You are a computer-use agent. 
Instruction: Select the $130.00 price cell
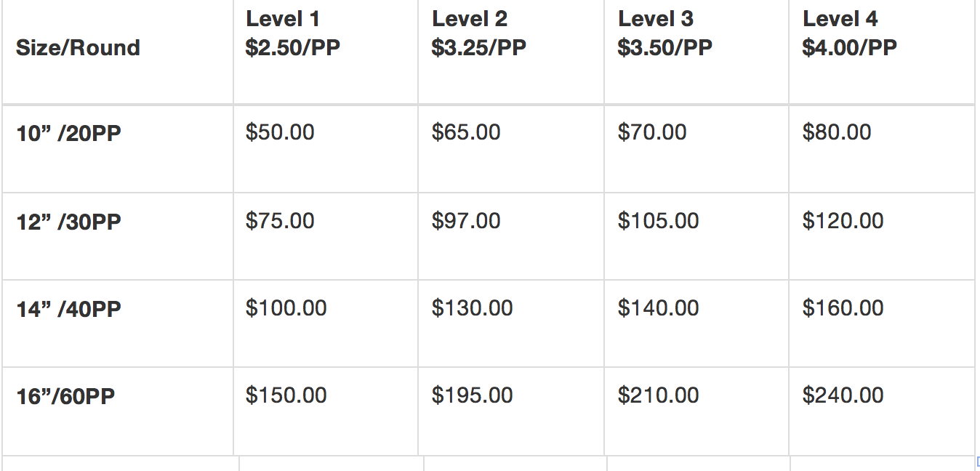click(x=472, y=307)
